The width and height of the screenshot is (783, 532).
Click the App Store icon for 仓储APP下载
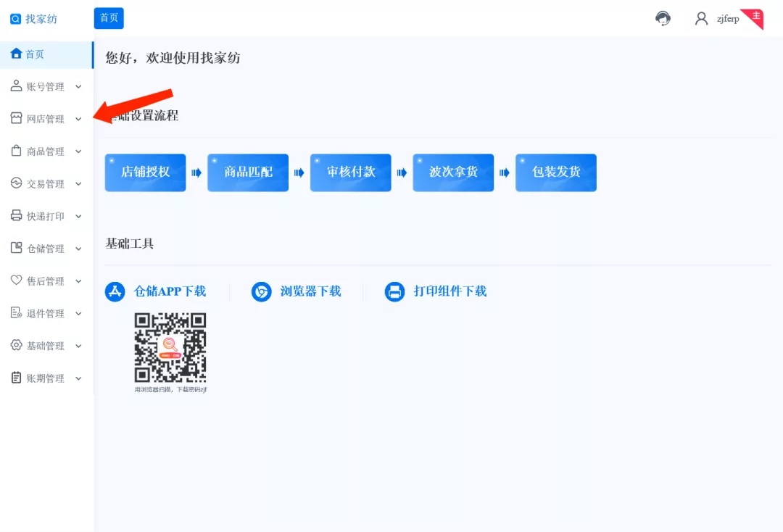115,291
